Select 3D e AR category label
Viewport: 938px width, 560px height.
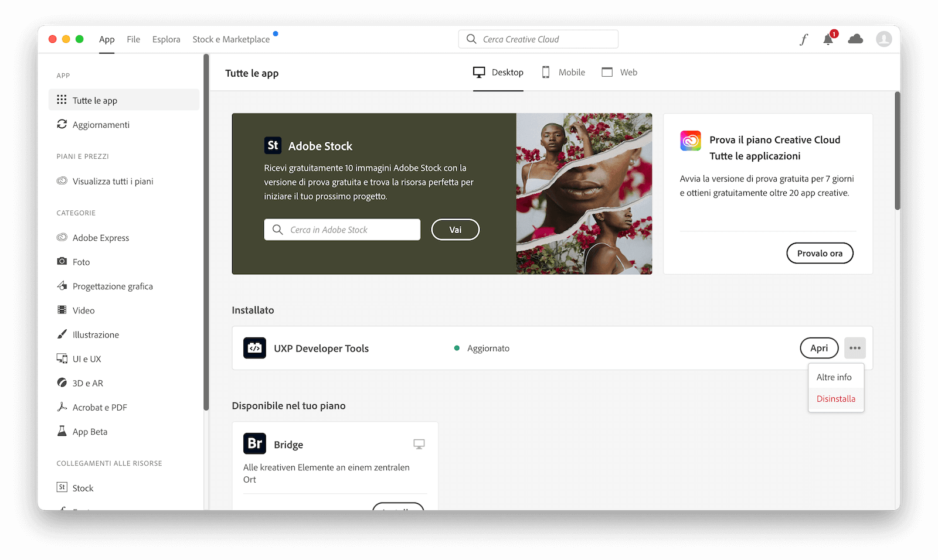(x=88, y=383)
